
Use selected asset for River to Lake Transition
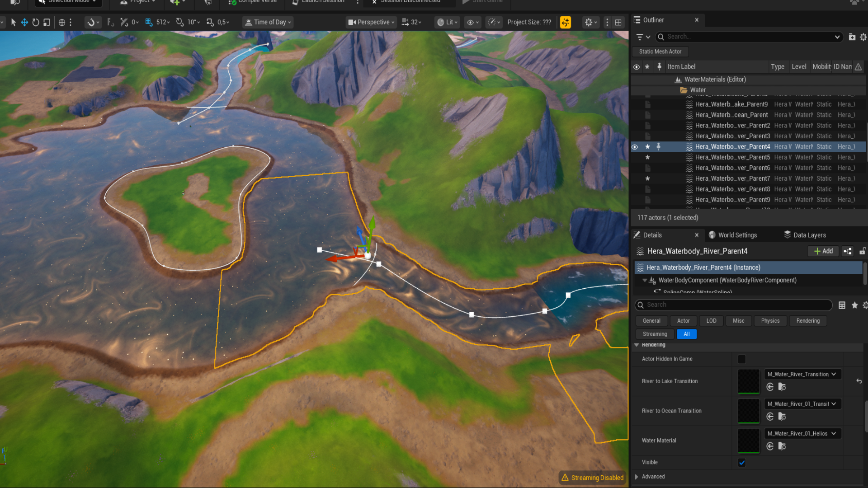(770, 387)
